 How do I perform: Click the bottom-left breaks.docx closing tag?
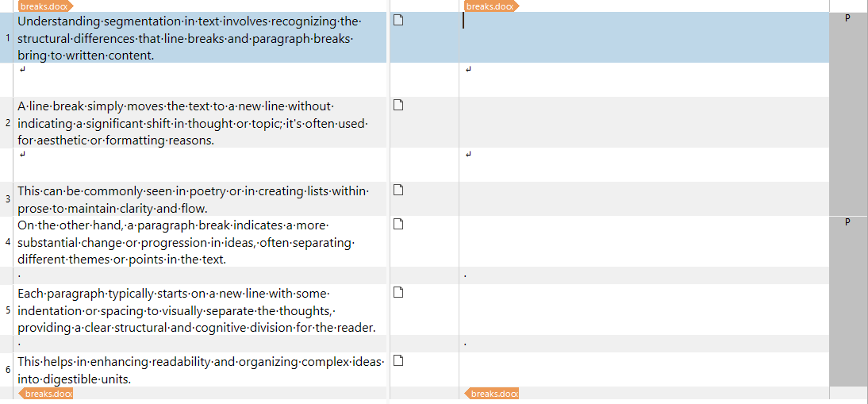[x=46, y=394]
